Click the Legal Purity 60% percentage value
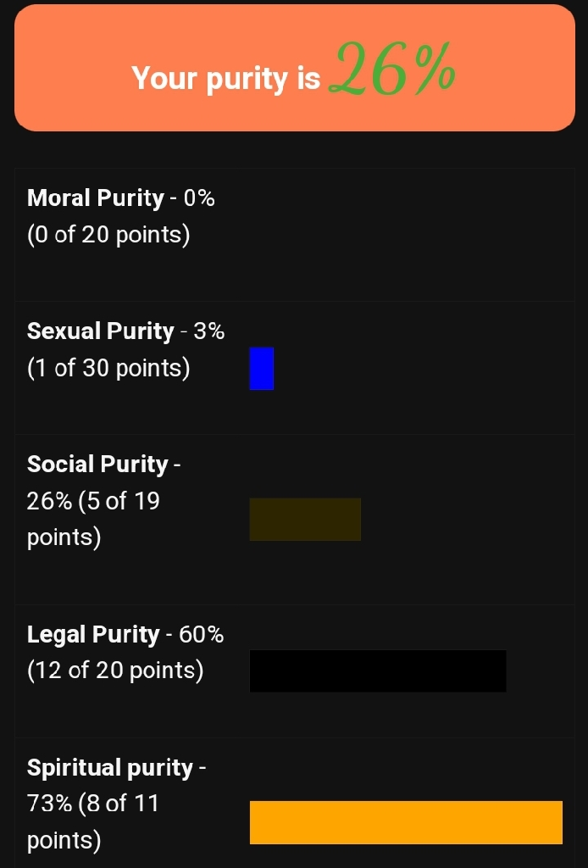The height and width of the screenshot is (868, 588). pyautogui.click(x=202, y=634)
